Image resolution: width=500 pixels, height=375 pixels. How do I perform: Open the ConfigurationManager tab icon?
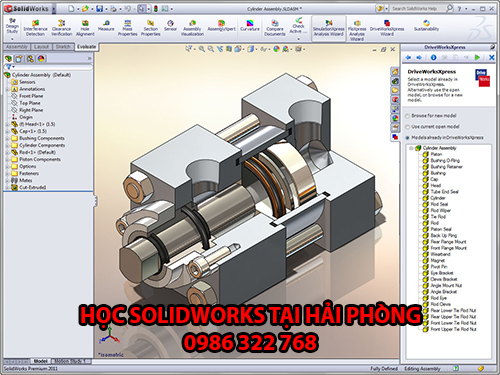[30, 59]
